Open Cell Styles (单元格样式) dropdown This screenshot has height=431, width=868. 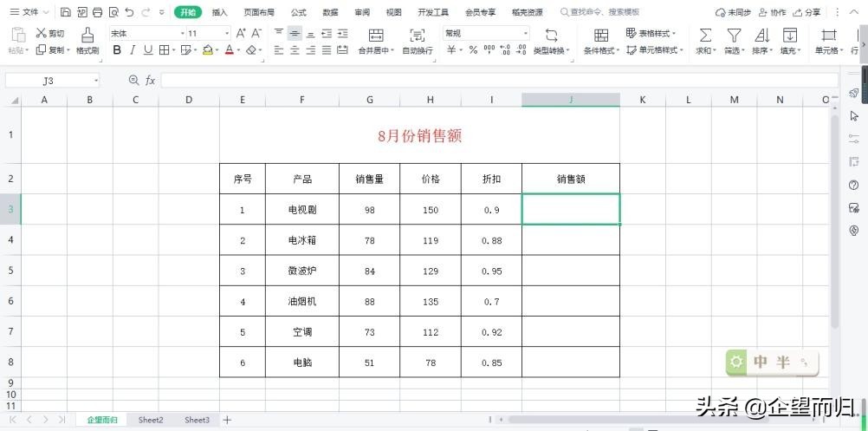coord(655,49)
